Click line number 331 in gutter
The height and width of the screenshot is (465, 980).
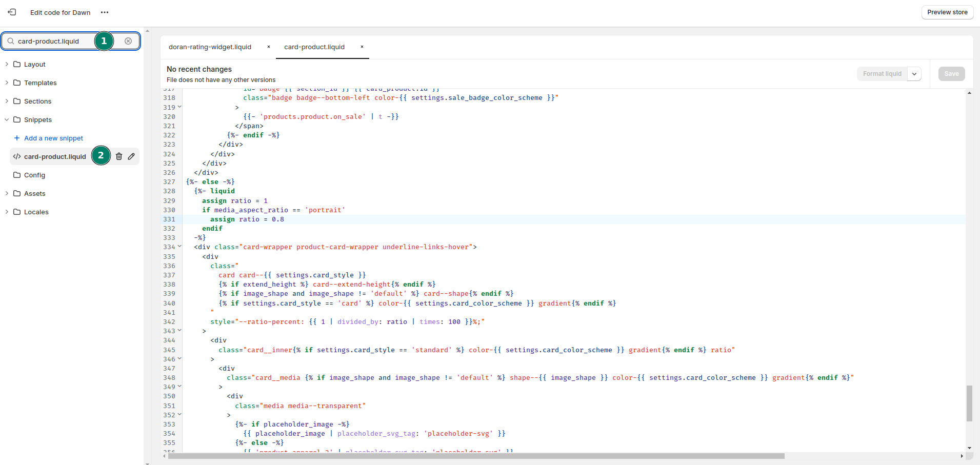[169, 219]
